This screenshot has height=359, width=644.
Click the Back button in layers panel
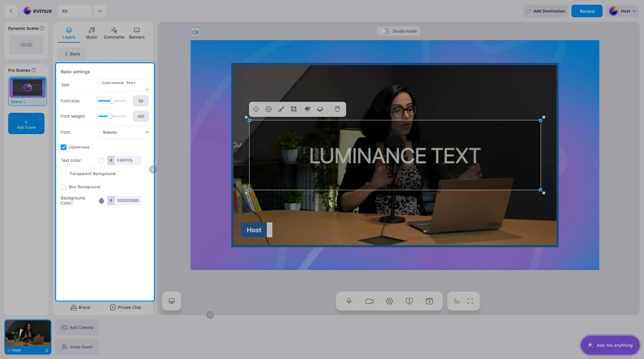(72, 54)
